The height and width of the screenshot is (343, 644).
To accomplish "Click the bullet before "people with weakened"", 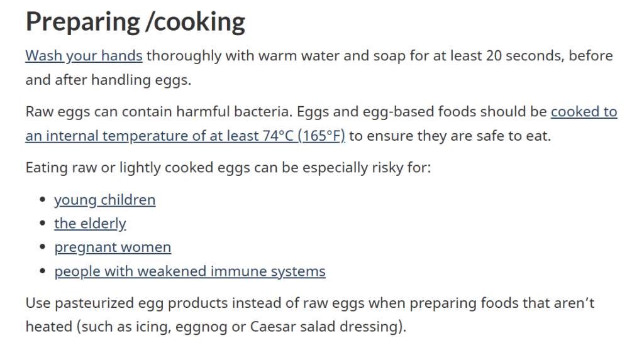I will coord(42,271).
